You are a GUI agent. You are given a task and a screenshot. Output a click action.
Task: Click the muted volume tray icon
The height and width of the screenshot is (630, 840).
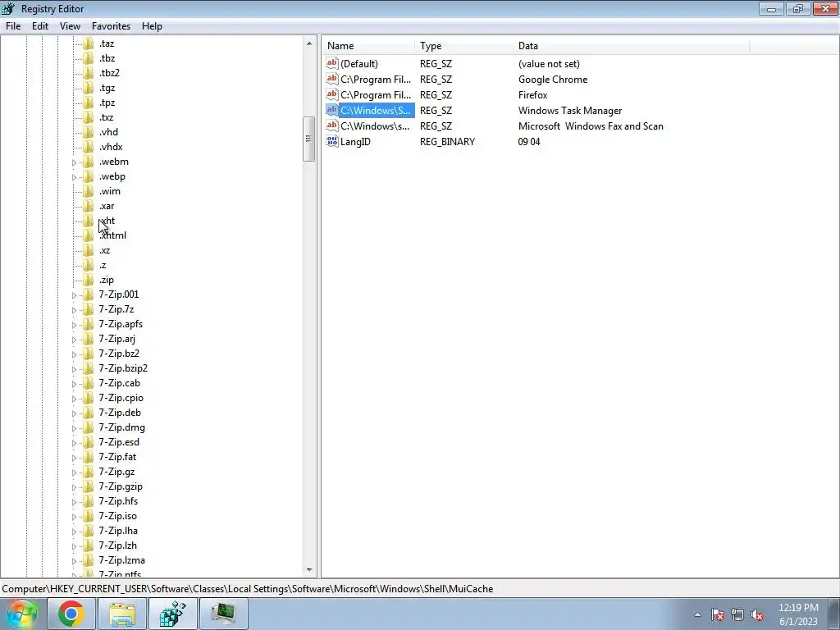click(757, 615)
